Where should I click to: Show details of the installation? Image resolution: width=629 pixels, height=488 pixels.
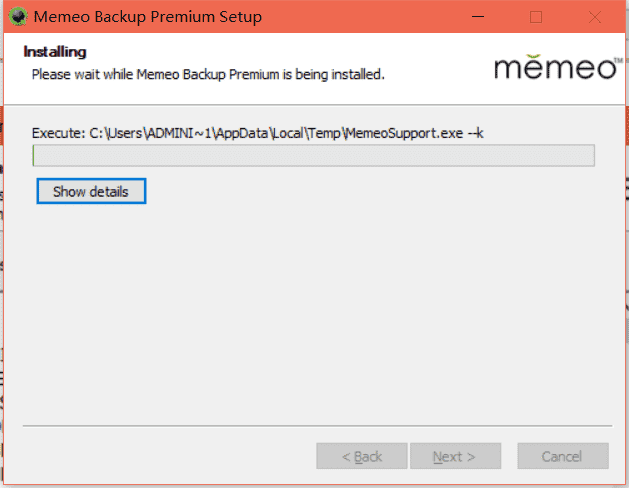click(x=91, y=191)
